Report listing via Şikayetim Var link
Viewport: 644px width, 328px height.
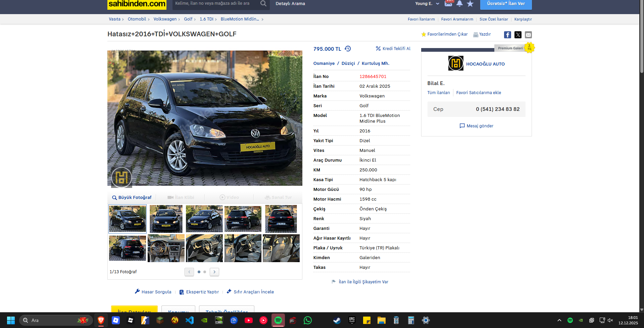tap(360, 282)
